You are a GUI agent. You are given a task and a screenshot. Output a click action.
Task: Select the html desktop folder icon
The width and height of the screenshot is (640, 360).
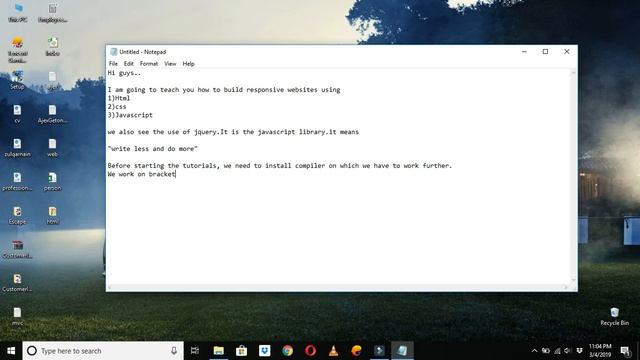(53, 215)
